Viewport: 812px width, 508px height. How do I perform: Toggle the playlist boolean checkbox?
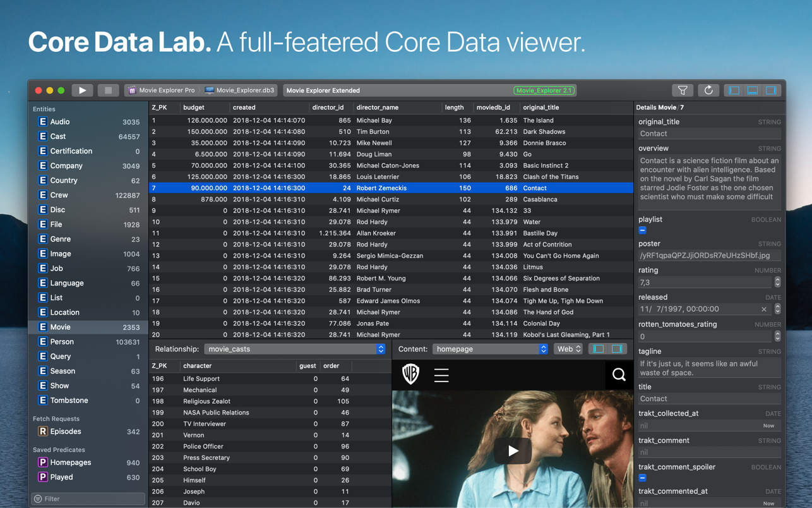tap(642, 231)
